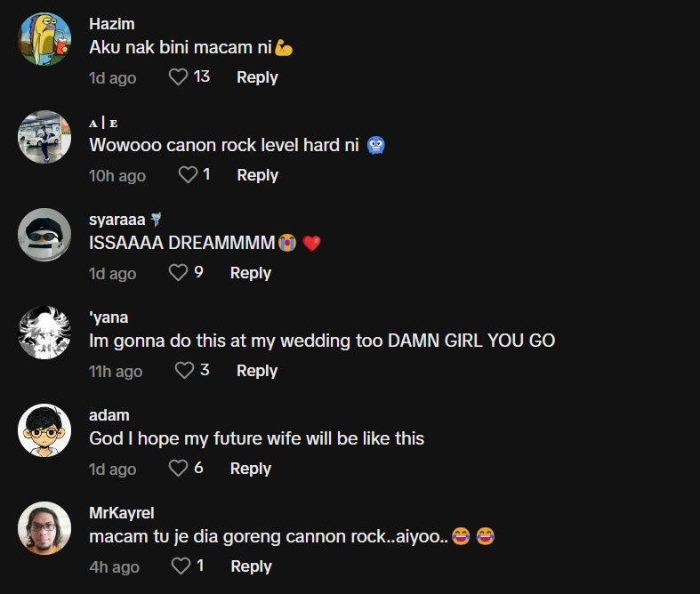This screenshot has width=700, height=594.
Task: Reply to MrKayrel's comment
Action: click(x=251, y=566)
